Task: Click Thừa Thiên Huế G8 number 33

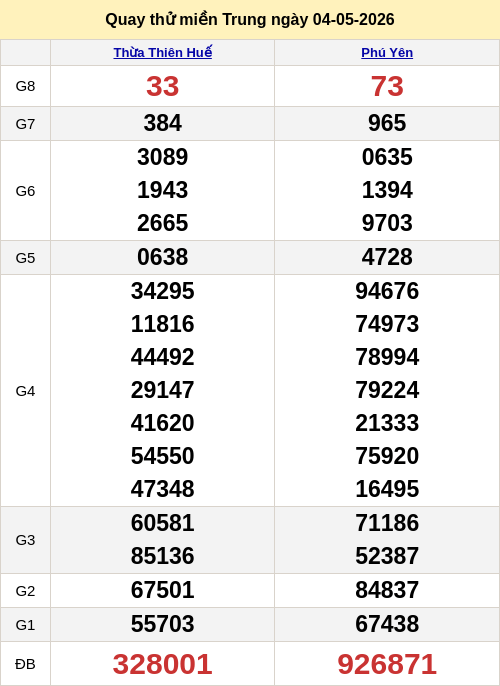Action: 163,86
